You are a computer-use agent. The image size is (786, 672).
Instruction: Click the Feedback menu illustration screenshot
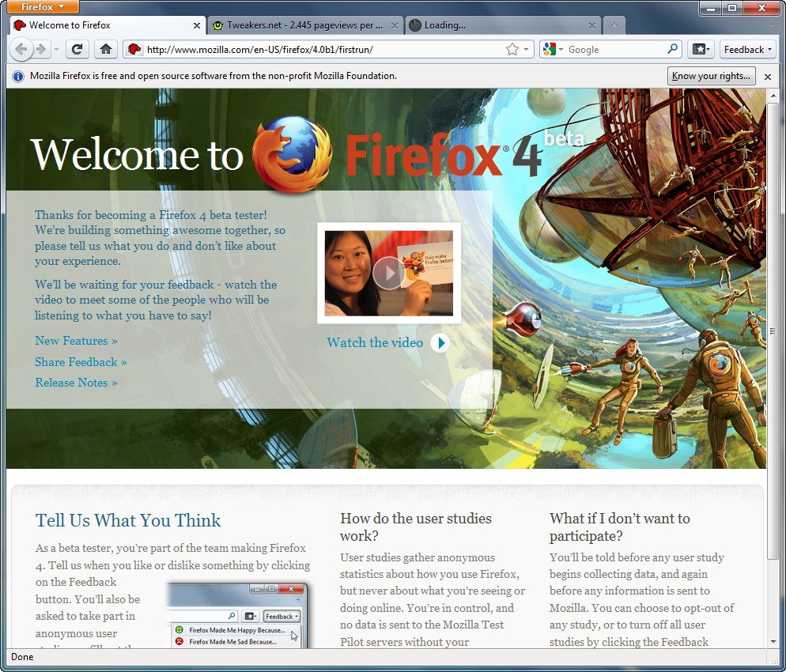point(237,615)
